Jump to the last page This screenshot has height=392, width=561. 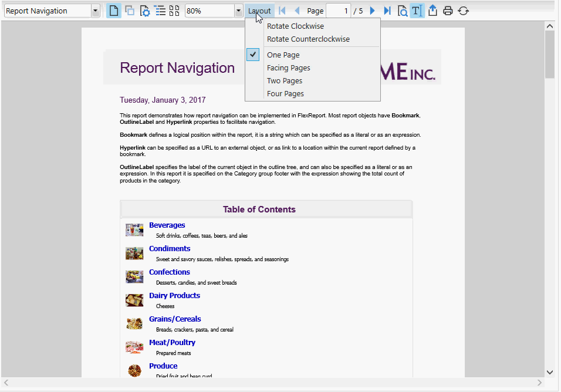pos(387,11)
